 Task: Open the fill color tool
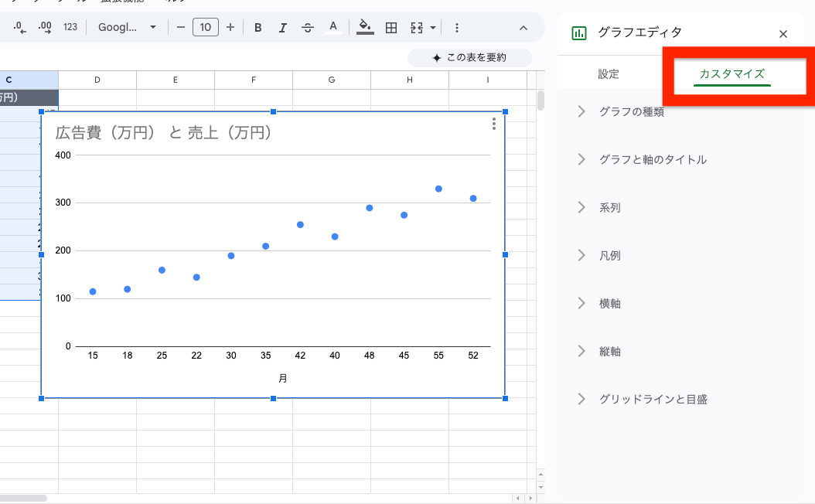pos(364,27)
